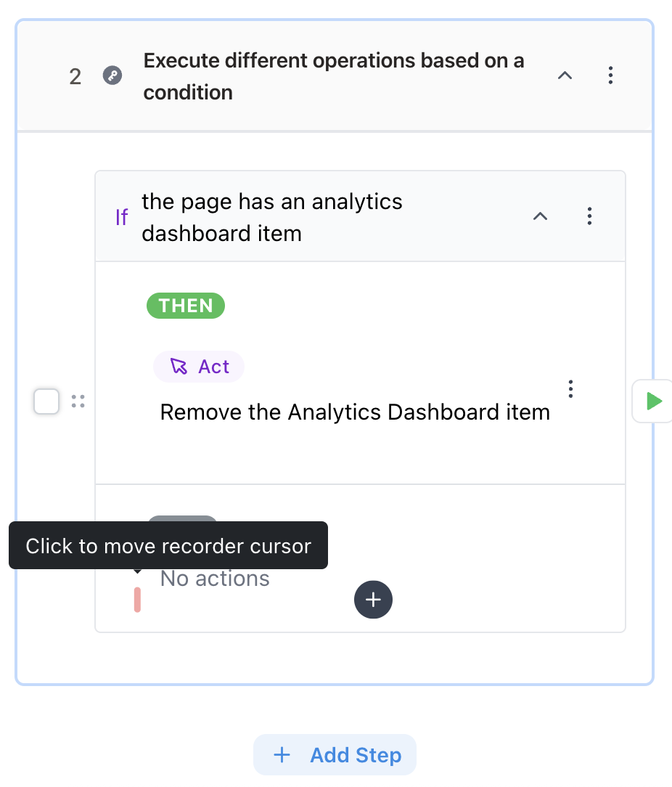Edit the analytics dashboard condition text

pyautogui.click(x=272, y=217)
